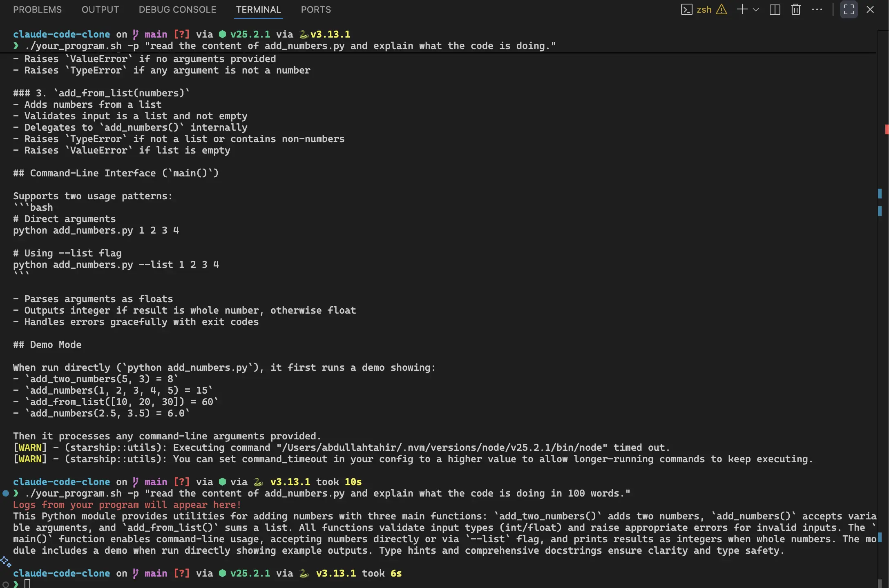This screenshot has height=588, width=889.
Task: Click "Then it processes any command-line arguments provided."
Action: tap(168, 436)
